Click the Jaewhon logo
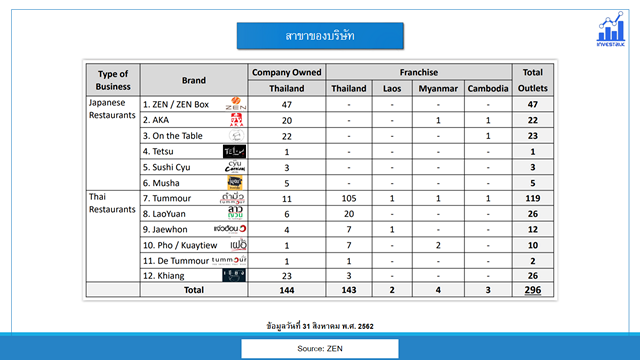This screenshot has height=360, width=640. click(230, 229)
